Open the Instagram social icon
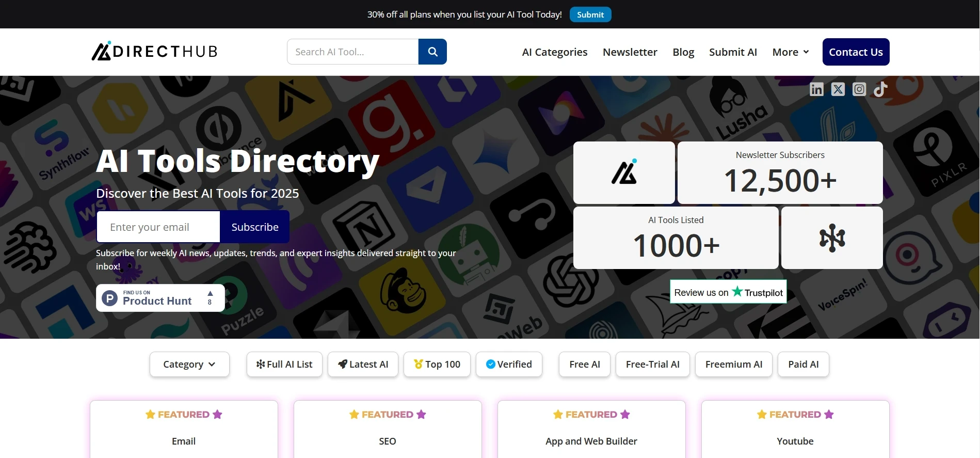Image resolution: width=980 pixels, height=458 pixels. tap(859, 89)
